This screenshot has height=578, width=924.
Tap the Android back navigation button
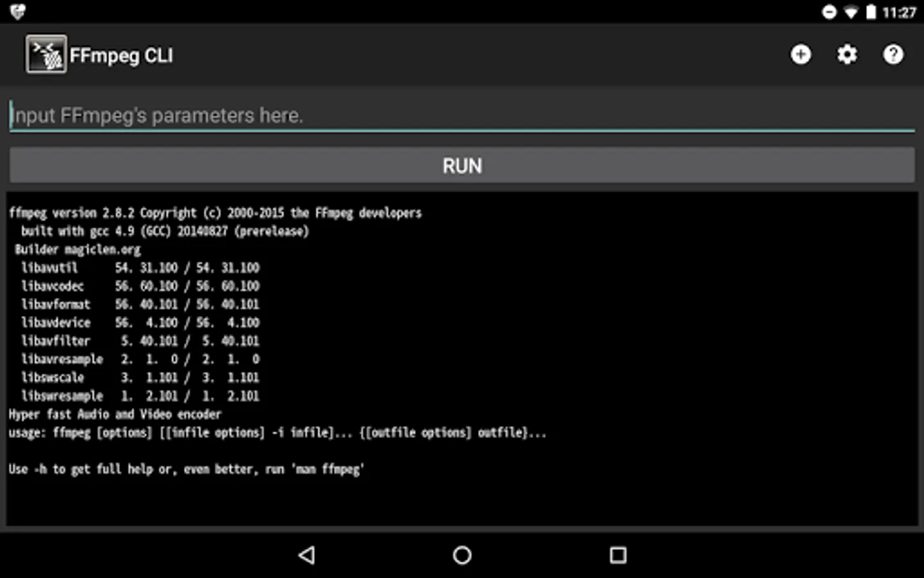pos(307,555)
